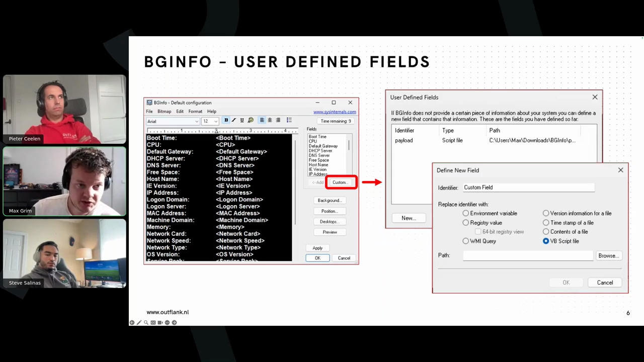Open the Bitmap menu
644x362 pixels.
[x=164, y=112]
